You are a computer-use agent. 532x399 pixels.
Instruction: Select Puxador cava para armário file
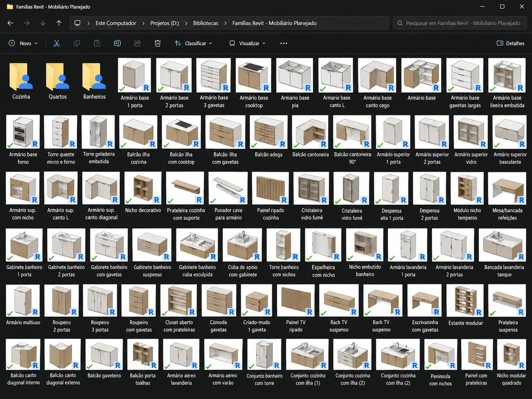pos(228,196)
